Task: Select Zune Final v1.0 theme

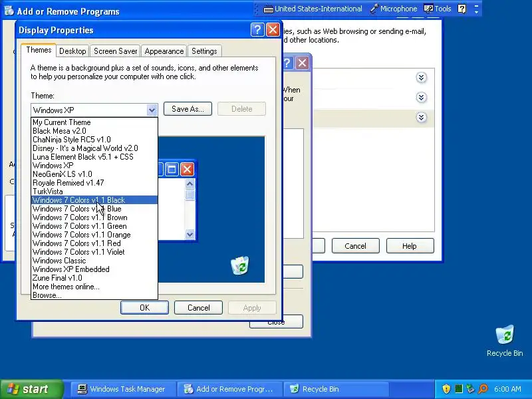Action: (x=94, y=278)
